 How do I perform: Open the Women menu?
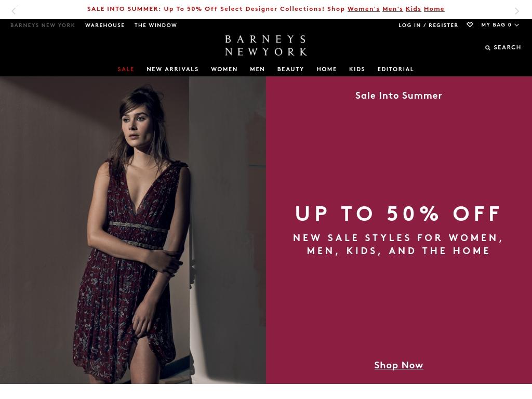pyautogui.click(x=224, y=69)
